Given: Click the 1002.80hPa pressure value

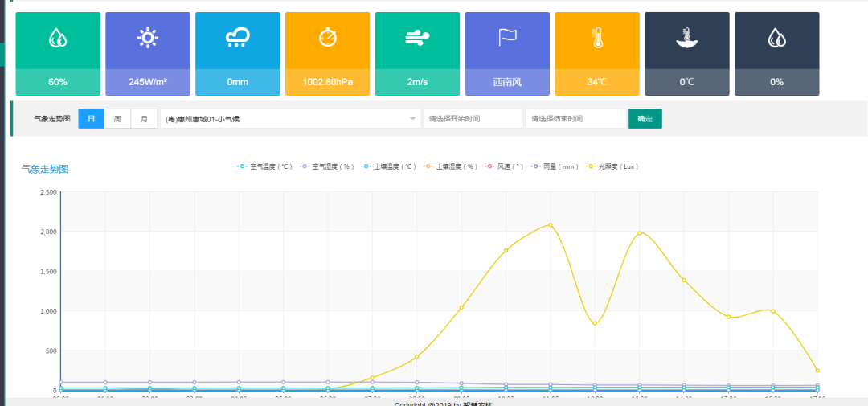Looking at the screenshot, I should point(328,82).
